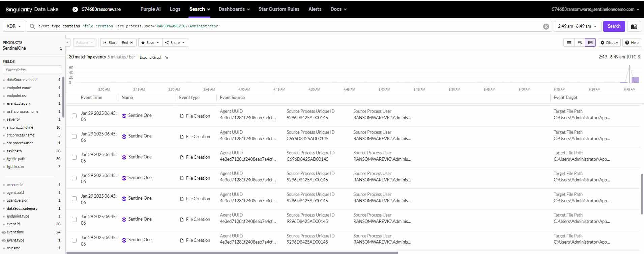Select agent.uuid field
The image size is (644, 254).
point(15,193)
